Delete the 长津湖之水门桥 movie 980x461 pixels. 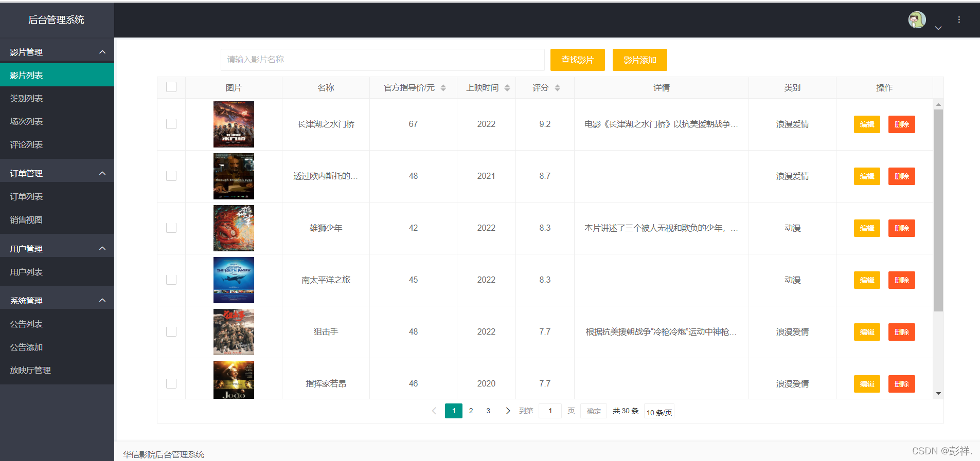[901, 124]
